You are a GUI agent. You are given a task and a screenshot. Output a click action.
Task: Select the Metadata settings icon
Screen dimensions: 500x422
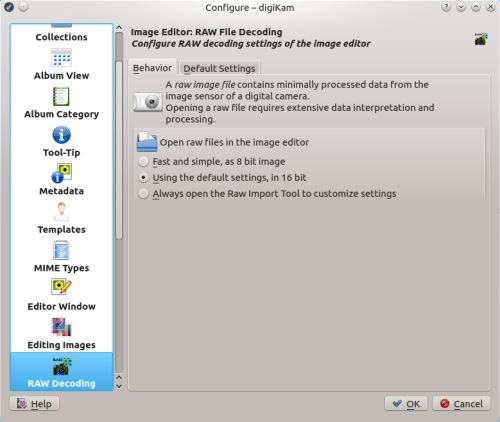pyautogui.click(x=62, y=173)
